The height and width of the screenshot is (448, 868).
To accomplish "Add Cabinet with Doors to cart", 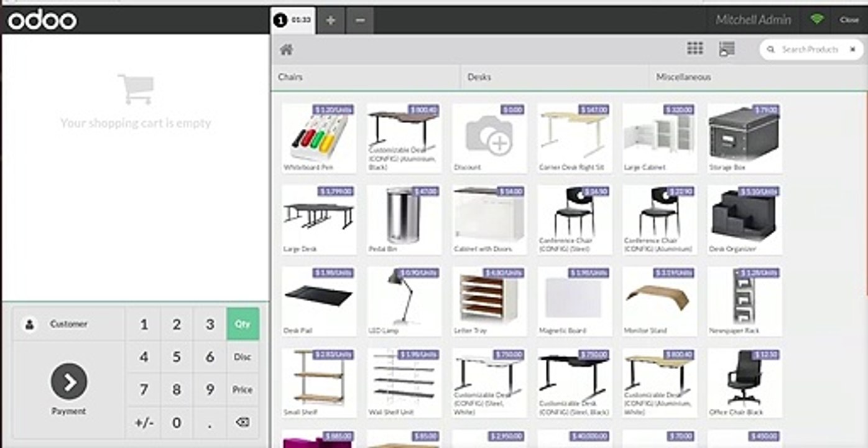I will point(489,220).
